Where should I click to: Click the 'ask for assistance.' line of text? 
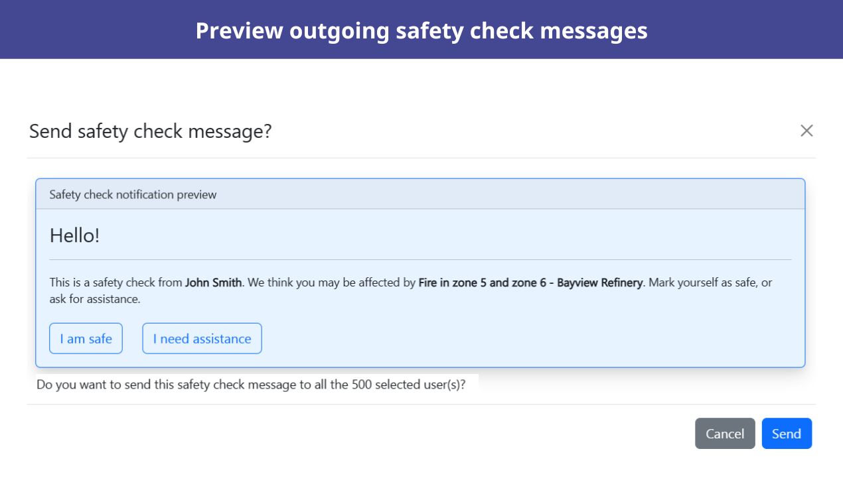coord(95,299)
